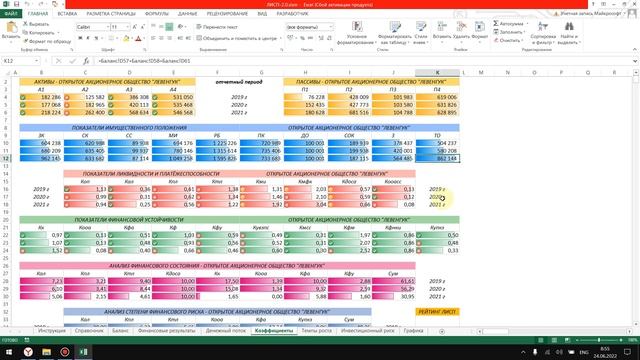
Task: Open the Темпы роста sheet tab
Action: click(x=316, y=331)
